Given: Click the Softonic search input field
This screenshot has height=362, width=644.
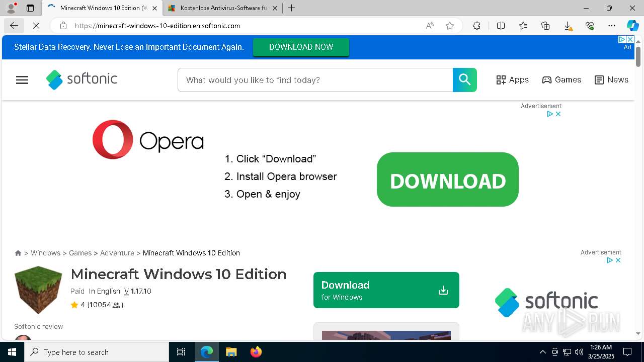Looking at the screenshot, I should coord(315,80).
